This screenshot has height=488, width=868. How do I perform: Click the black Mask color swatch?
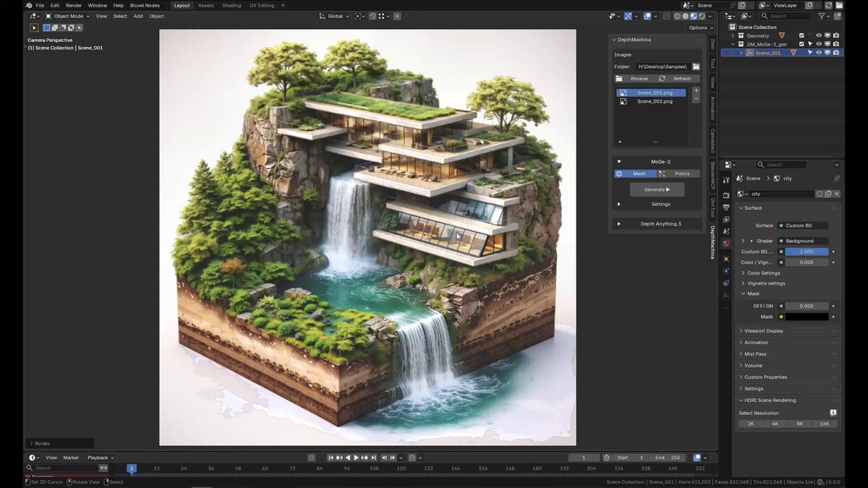pos(807,317)
